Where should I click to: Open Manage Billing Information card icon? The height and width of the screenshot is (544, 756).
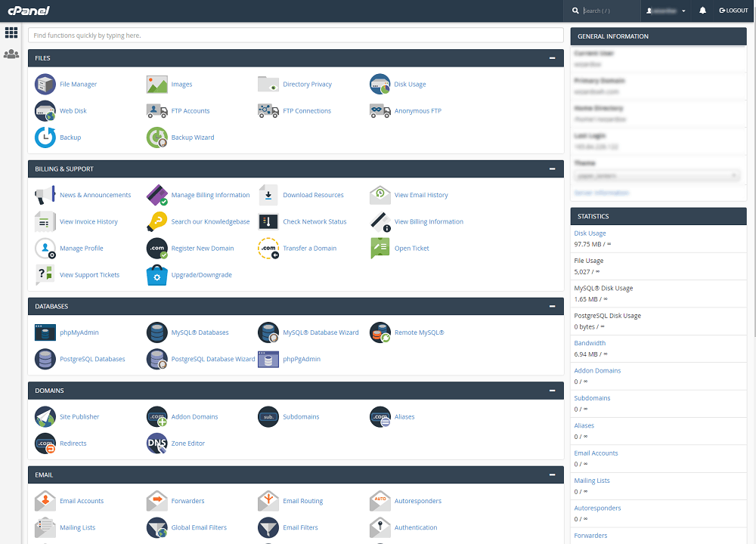click(156, 195)
